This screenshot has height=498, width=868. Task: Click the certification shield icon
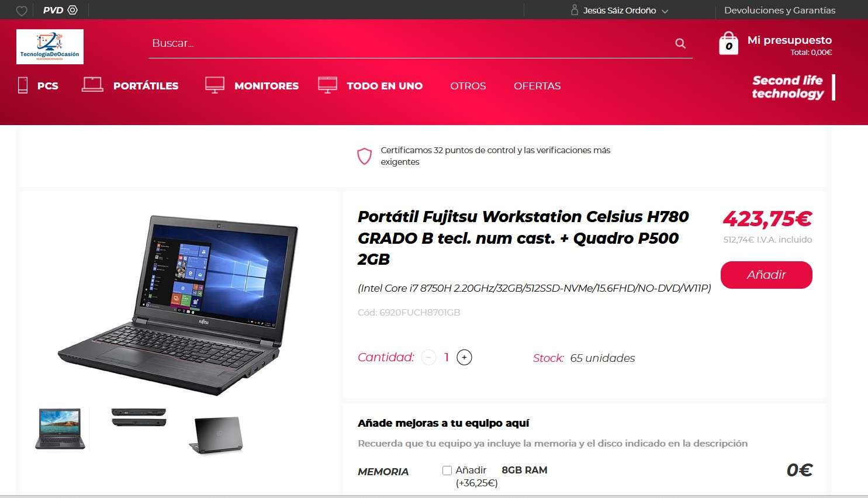pyautogui.click(x=364, y=156)
